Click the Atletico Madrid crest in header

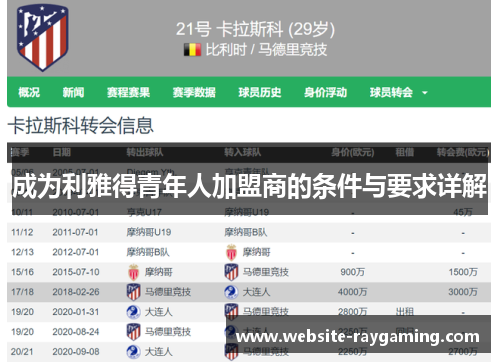click(x=43, y=37)
